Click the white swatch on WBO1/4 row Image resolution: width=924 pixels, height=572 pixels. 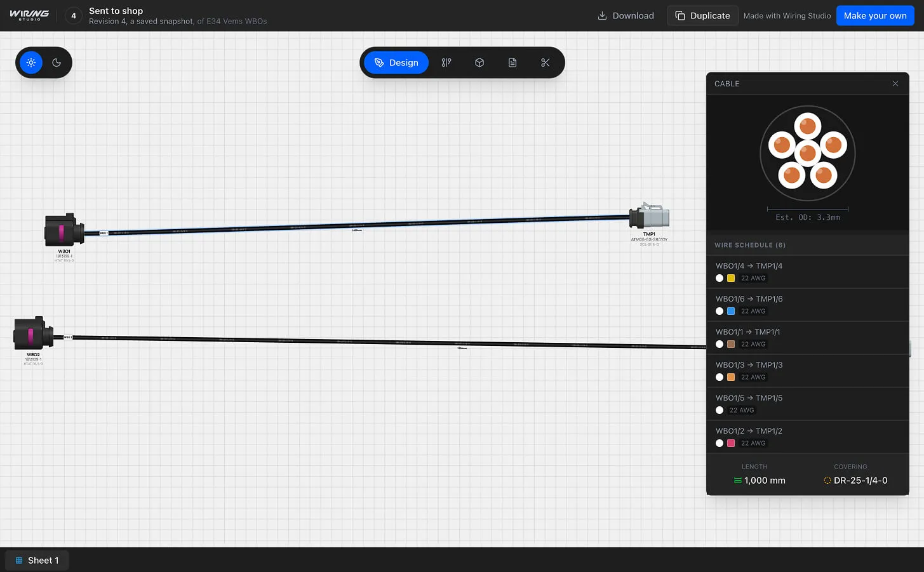tap(720, 278)
